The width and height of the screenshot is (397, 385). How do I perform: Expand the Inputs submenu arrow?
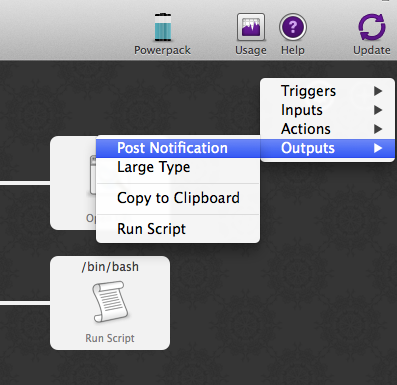(x=378, y=110)
